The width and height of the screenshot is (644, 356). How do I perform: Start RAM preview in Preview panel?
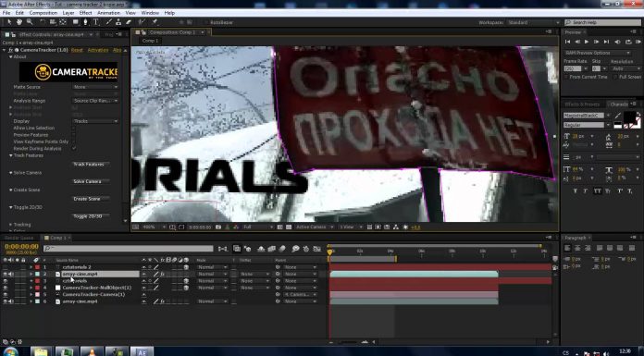tap(638, 42)
